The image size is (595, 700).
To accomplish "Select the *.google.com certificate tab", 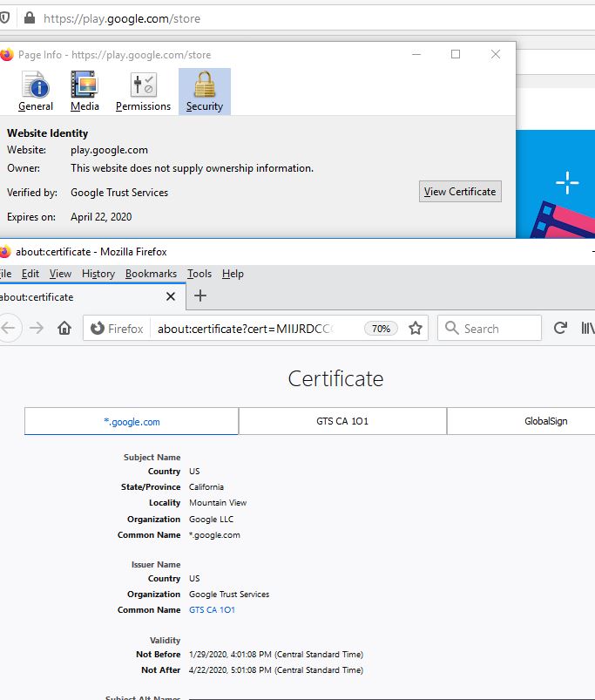I will (132, 421).
